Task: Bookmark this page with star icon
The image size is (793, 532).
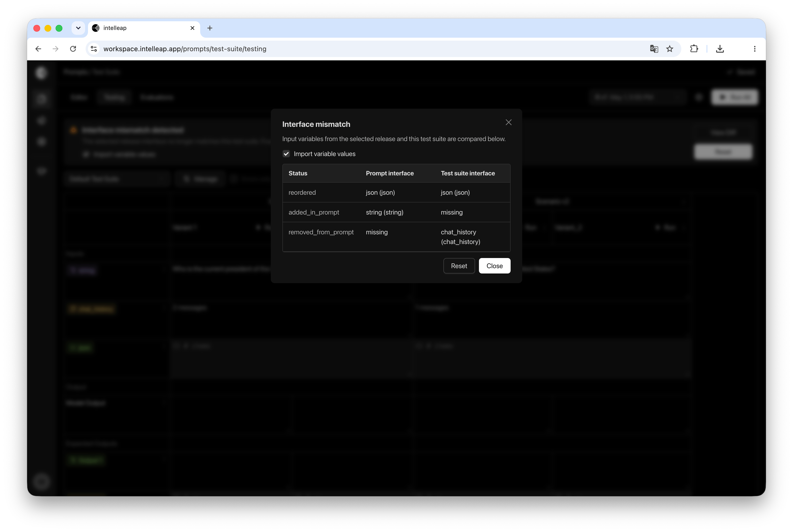Action: point(669,49)
